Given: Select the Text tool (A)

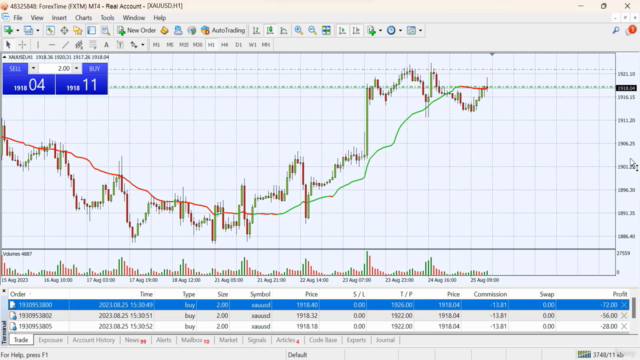Looking at the screenshot, I should tap(106, 45).
